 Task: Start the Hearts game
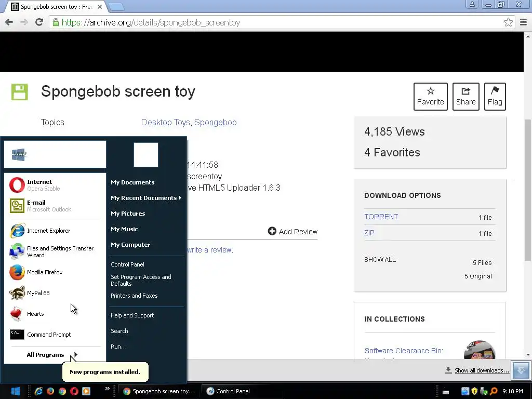(x=54, y=314)
